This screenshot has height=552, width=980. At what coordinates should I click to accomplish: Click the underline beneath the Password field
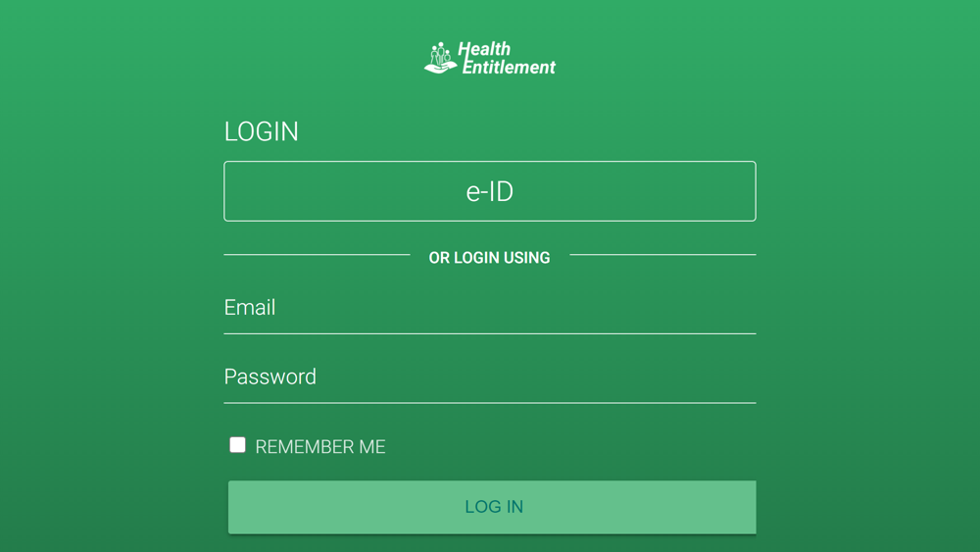[490, 403]
